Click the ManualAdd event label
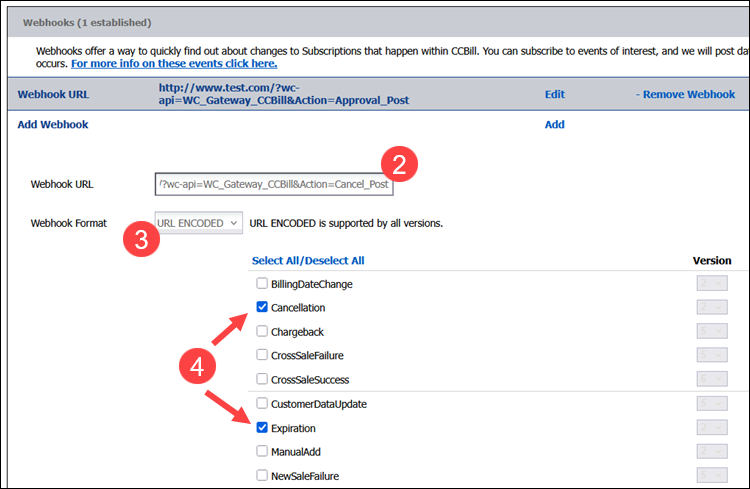The height and width of the screenshot is (489, 750). click(x=296, y=452)
